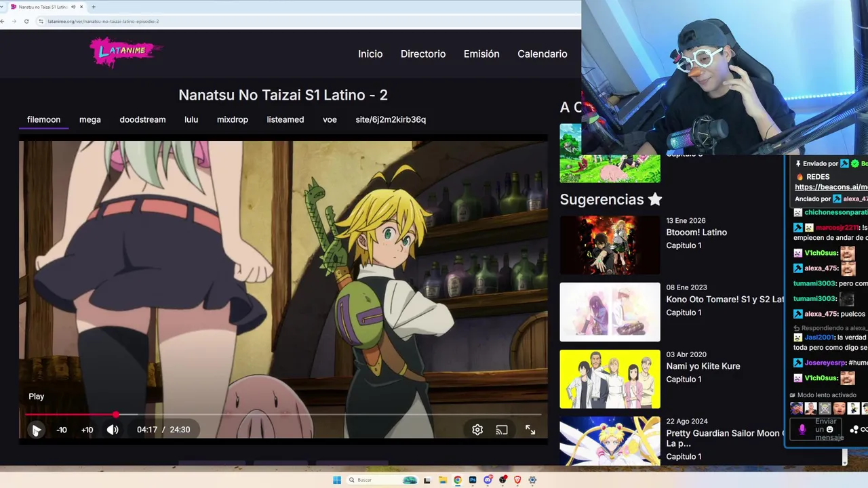Open Photoshop from the taskbar
Image resolution: width=868 pixels, height=488 pixels.
pos(473,480)
